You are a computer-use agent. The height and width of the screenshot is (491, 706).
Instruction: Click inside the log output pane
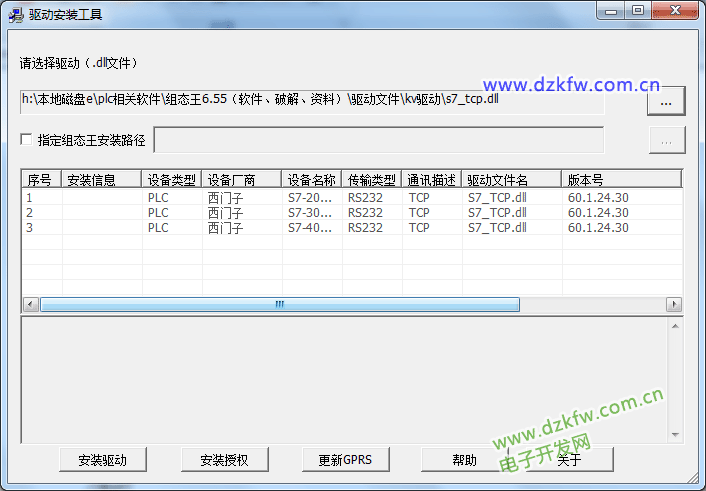(x=344, y=380)
